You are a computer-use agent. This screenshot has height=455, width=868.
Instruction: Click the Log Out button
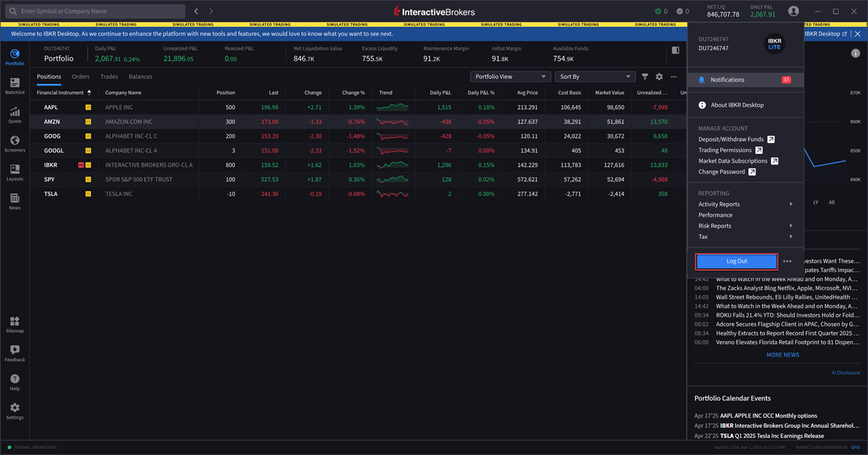click(x=736, y=261)
